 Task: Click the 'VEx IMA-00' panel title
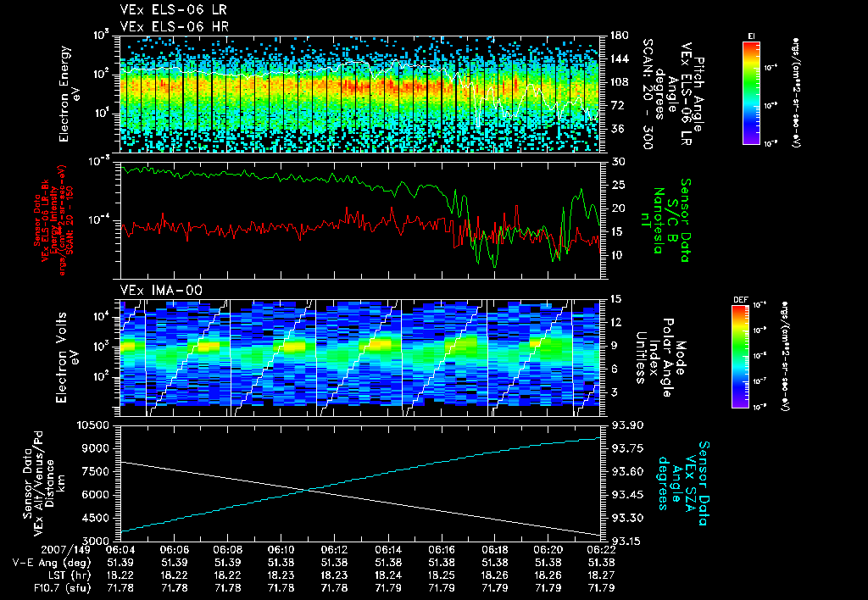[161, 290]
